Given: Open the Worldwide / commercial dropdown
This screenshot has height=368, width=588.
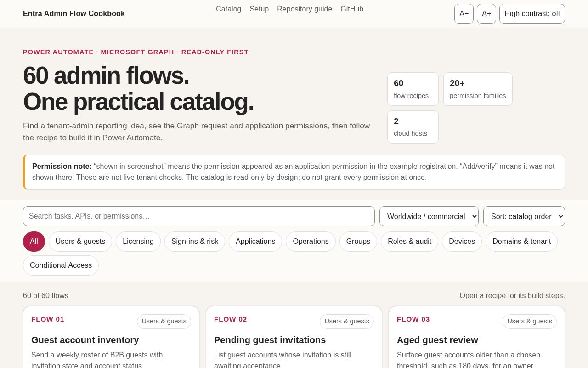Looking at the screenshot, I should click(x=429, y=216).
